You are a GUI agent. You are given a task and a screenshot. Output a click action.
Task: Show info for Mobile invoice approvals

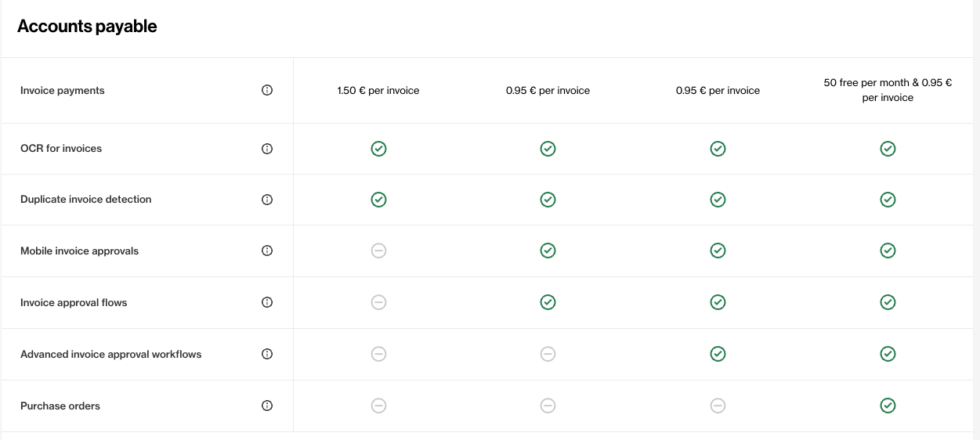(x=267, y=251)
